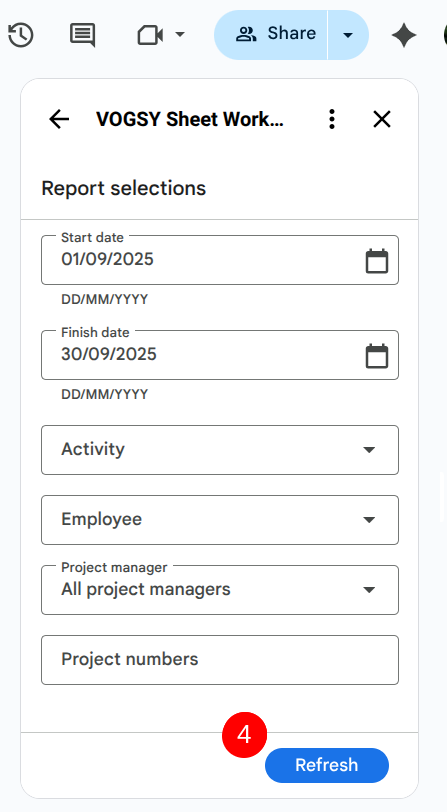
Task: Open Share options dropdown arrow
Action: click(x=348, y=35)
